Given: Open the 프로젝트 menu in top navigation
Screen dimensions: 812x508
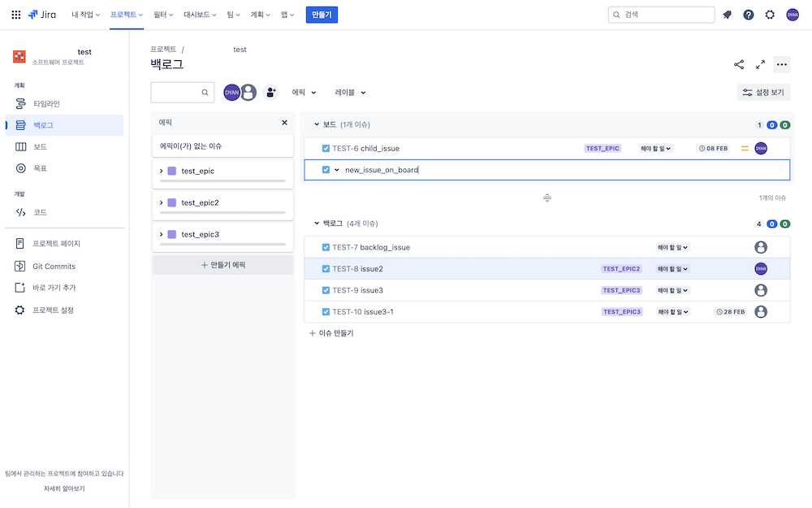Looking at the screenshot, I should (x=127, y=15).
